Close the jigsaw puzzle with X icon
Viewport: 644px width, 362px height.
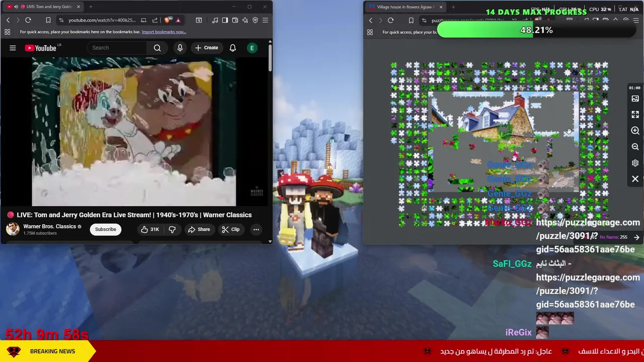[635, 179]
